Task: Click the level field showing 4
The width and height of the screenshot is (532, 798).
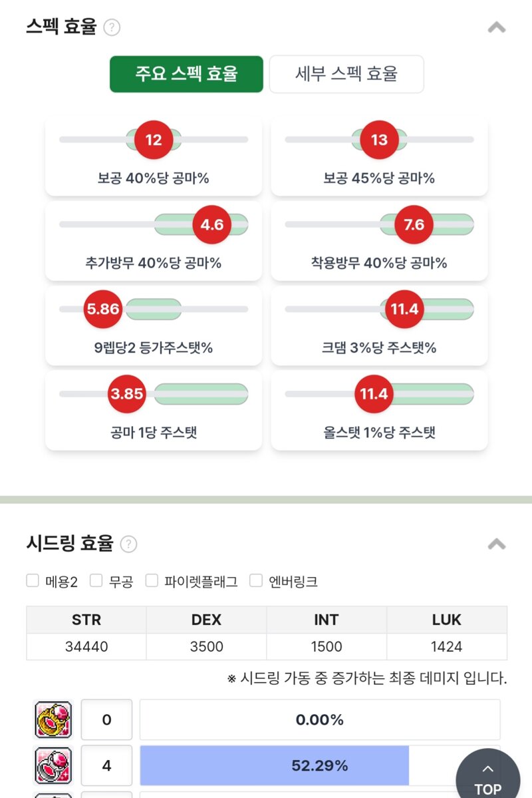Action: [107, 765]
